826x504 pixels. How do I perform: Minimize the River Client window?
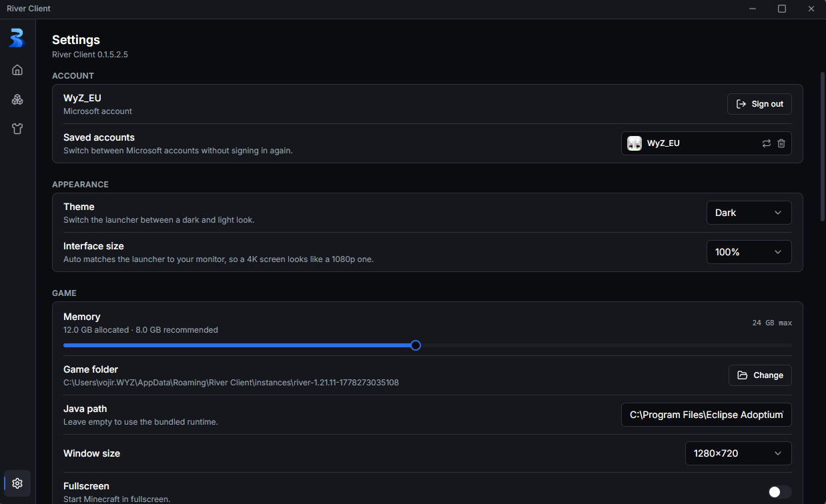[x=752, y=9]
